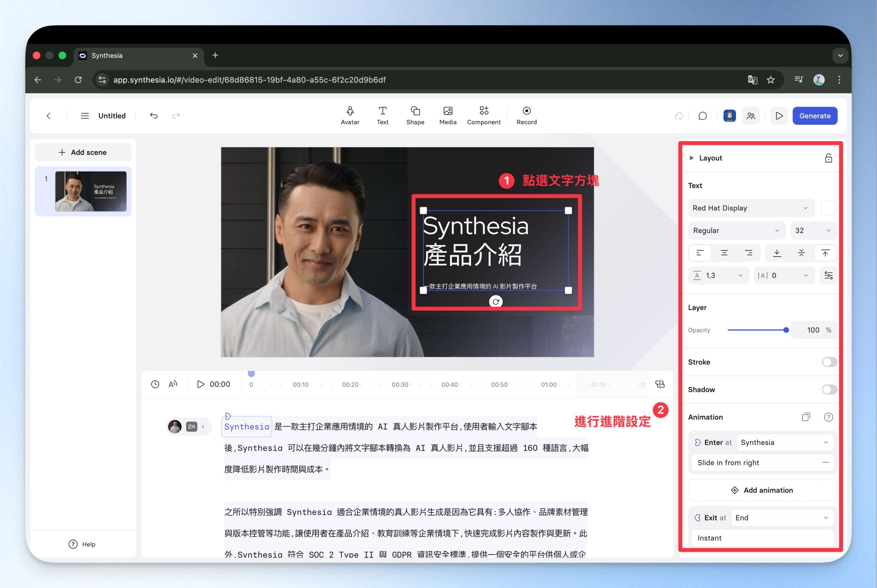Click the preview play icon beside Generate
Image resolution: width=877 pixels, height=588 pixels.
coord(779,116)
